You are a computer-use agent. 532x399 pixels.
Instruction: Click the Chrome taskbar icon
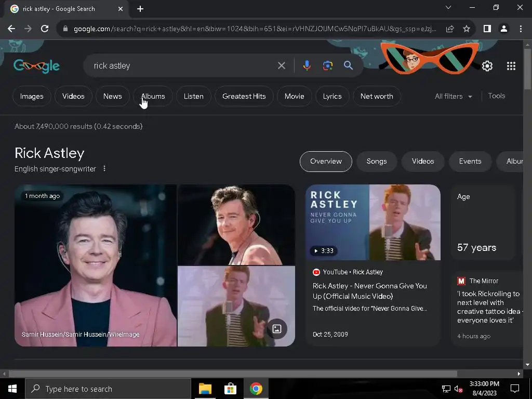[256, 389]
